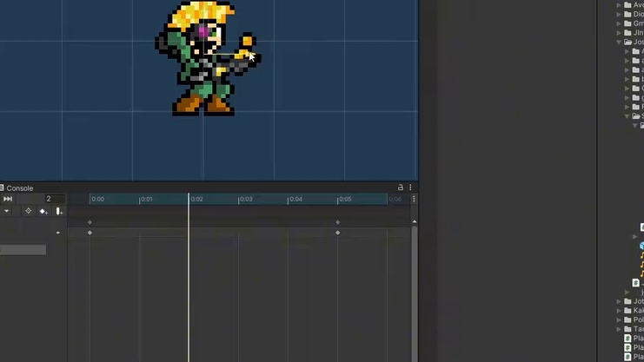Select the Gm folder
Image resolution: width=644 pixels, height=362 pixels.
(x=634, y=23)
